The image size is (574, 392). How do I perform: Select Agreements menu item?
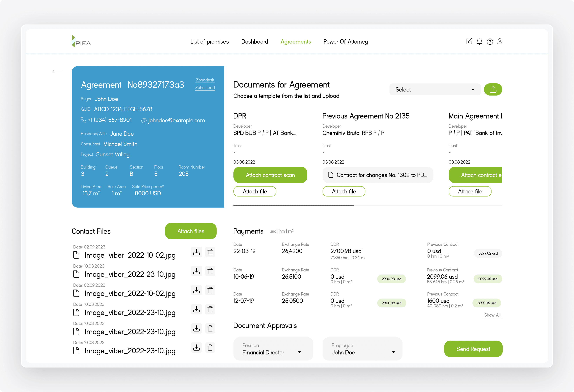click(296, 41)
